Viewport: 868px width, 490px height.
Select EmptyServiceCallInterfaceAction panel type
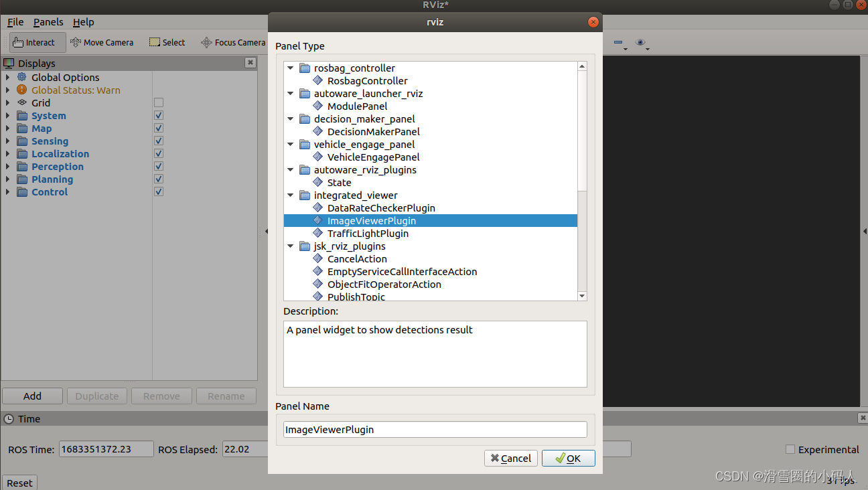coord(402,271)
